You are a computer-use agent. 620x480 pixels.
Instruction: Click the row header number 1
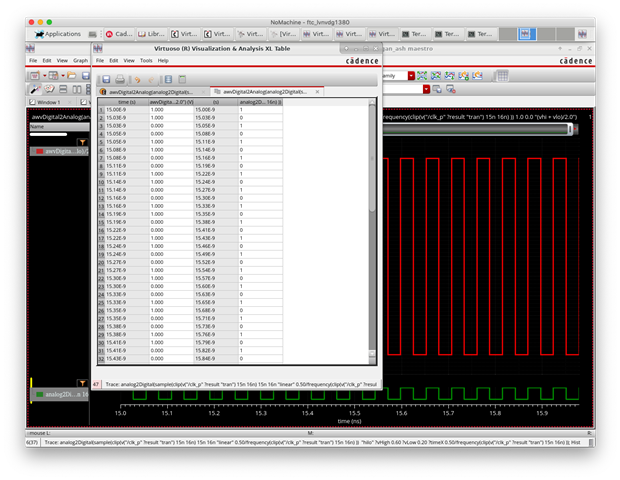pos(101,110)
